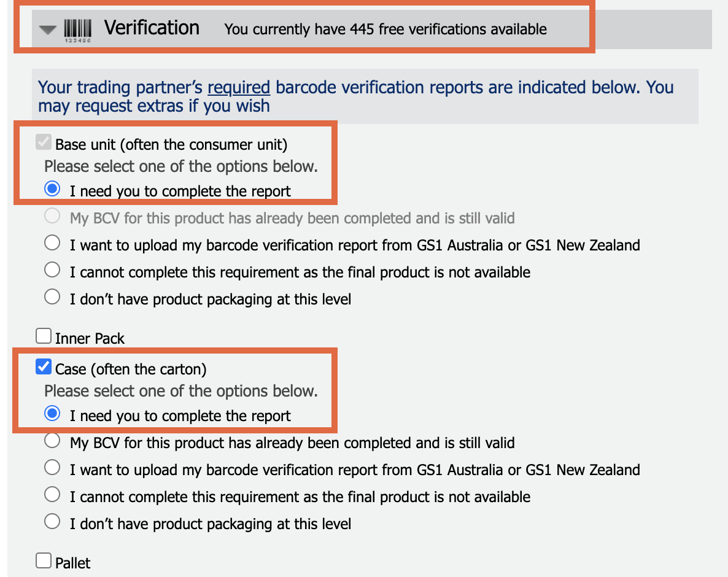
Task: Open the underlined 'required' link
Action: (239, 87)
